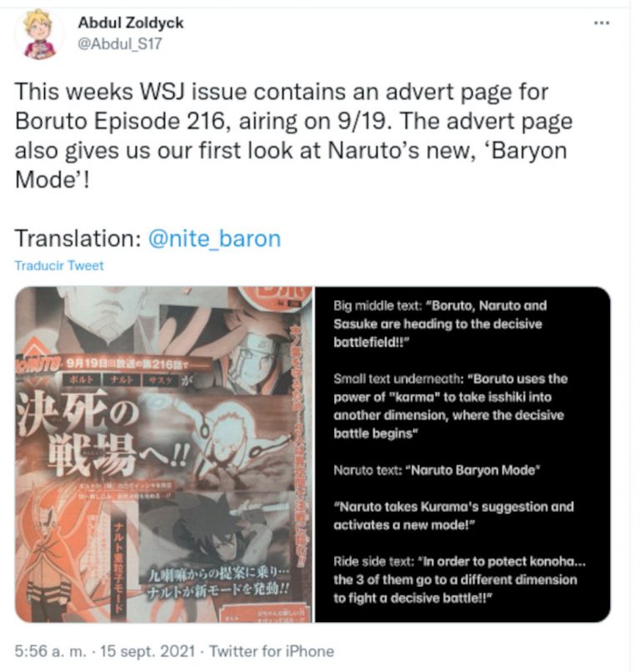The height and width of the screenshot is (672, 640).
Task: Click Traducir Tweet to translate
Action: coord(59,266)
